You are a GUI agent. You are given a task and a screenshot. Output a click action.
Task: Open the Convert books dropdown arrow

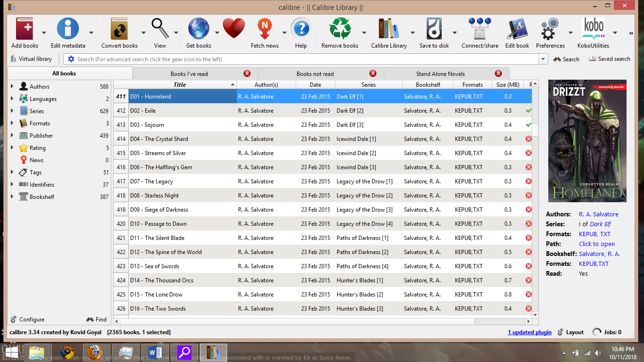143,33
